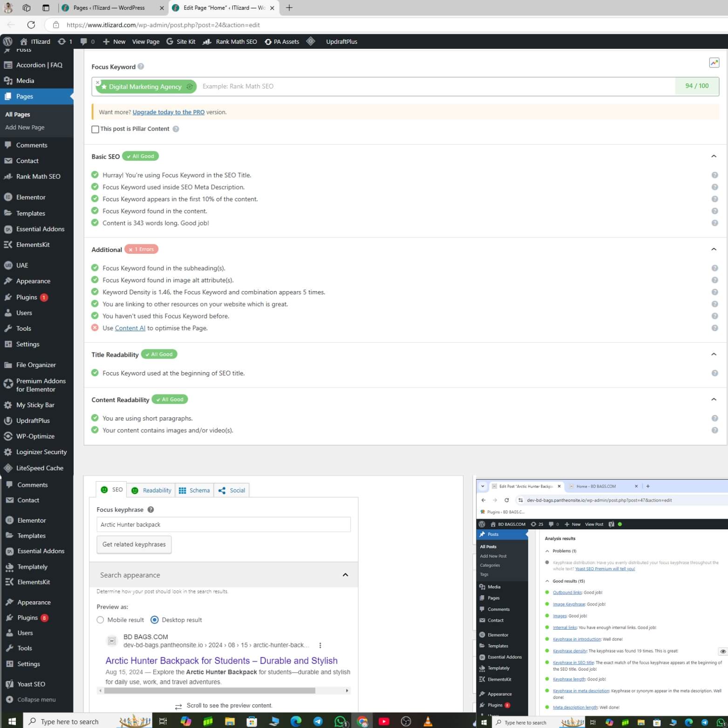Open the Rank Math trends chart icon
Image resolution: width=728 pixels, height=728 pixels.
click(x=714, y=62)
